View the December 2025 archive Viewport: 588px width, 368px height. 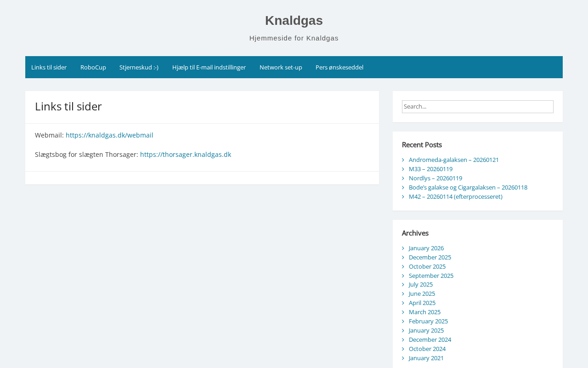click(x=430, y=257)
